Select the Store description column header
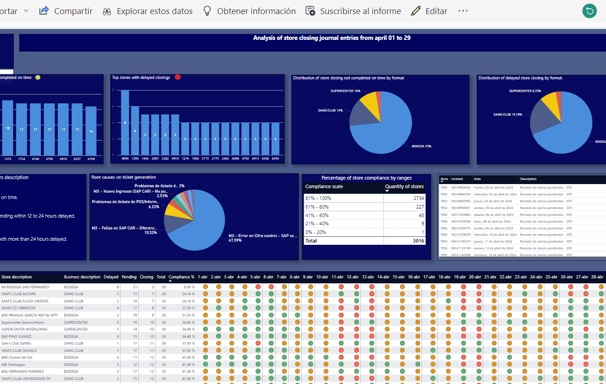The width and height of the screenshot is (606, 384). [x=16, y=277]
